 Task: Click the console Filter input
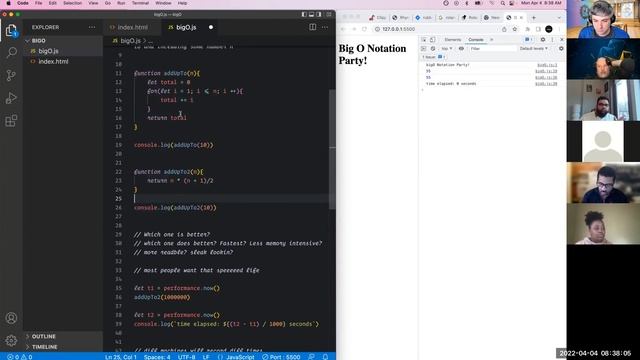[x=492, y=49]
